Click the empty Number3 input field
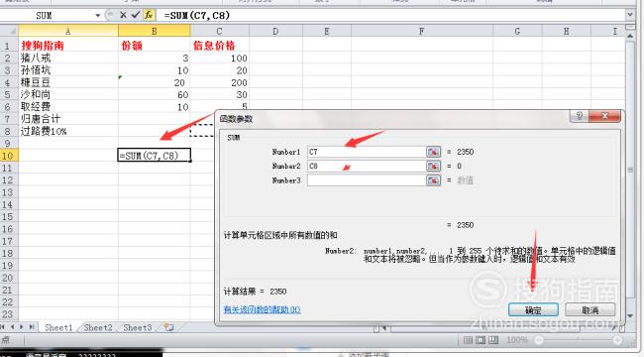Image resolution: width=644 pixels, height=357 pixels. [x=367, y=180]
